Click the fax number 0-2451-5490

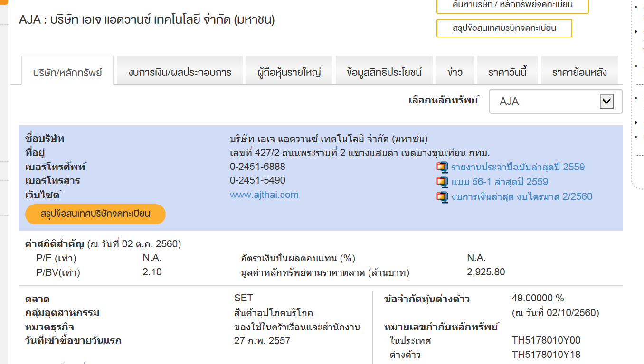point(258,180)
